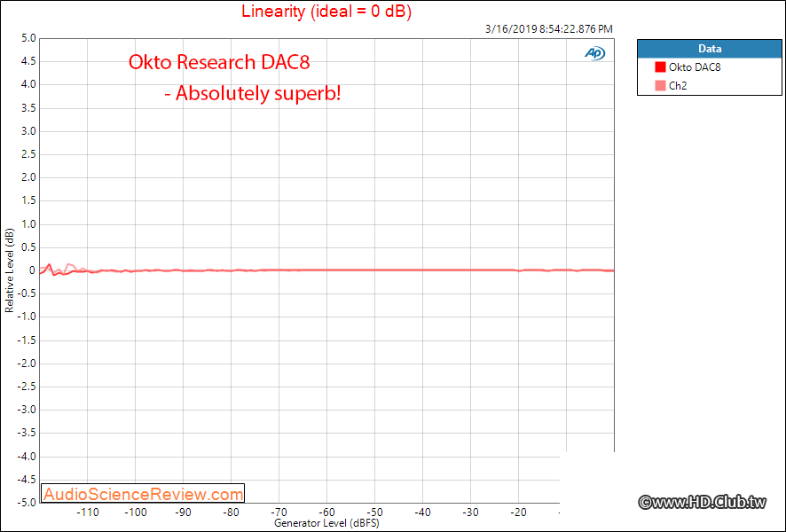Click the '-3.0' vertical axis tick

click(x=27, y=410)
